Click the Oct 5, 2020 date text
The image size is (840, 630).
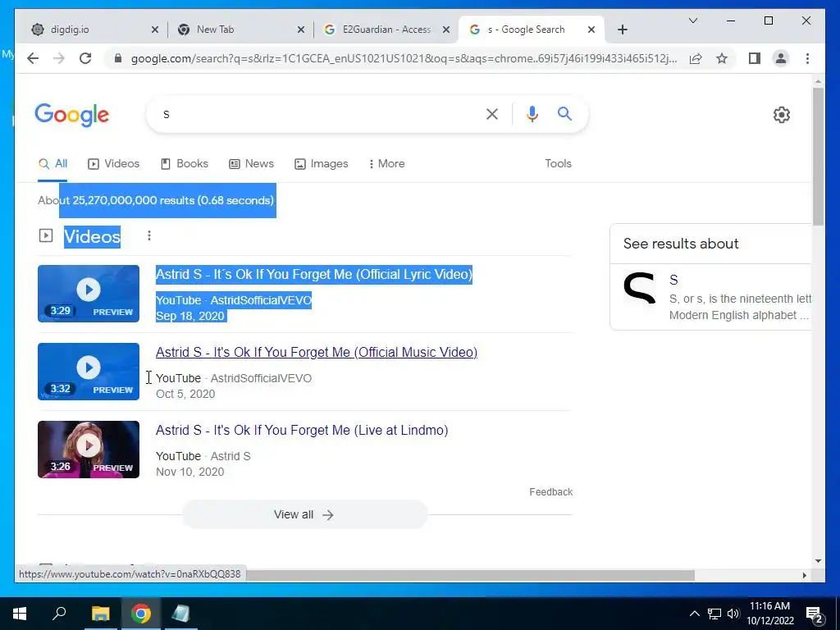tap(185, 395)
